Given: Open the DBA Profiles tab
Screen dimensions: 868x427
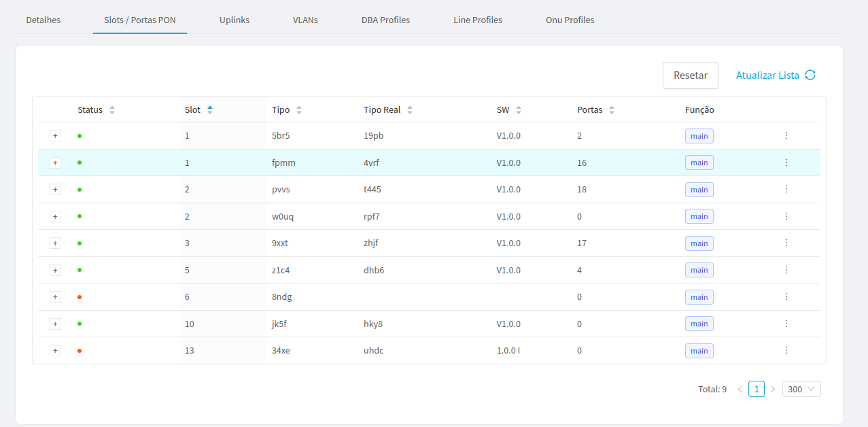Looking at the screenshot, I should pyautogui.click(x=385, y=20).
